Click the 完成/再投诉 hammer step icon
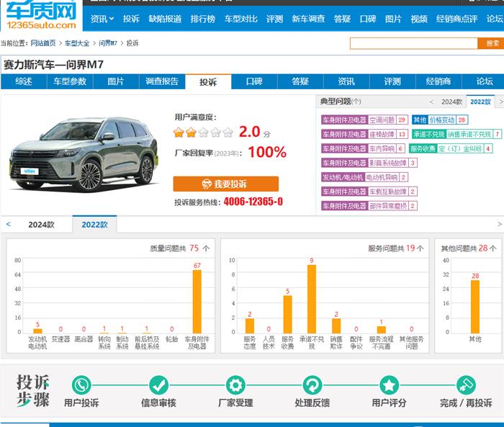 coord(466,385)
